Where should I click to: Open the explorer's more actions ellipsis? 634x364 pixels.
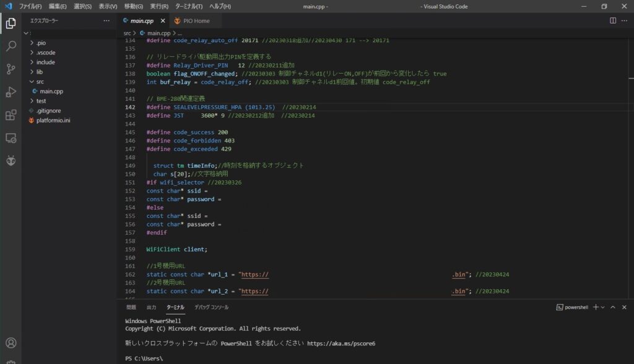pyautogui.click(x=106, y=20)
